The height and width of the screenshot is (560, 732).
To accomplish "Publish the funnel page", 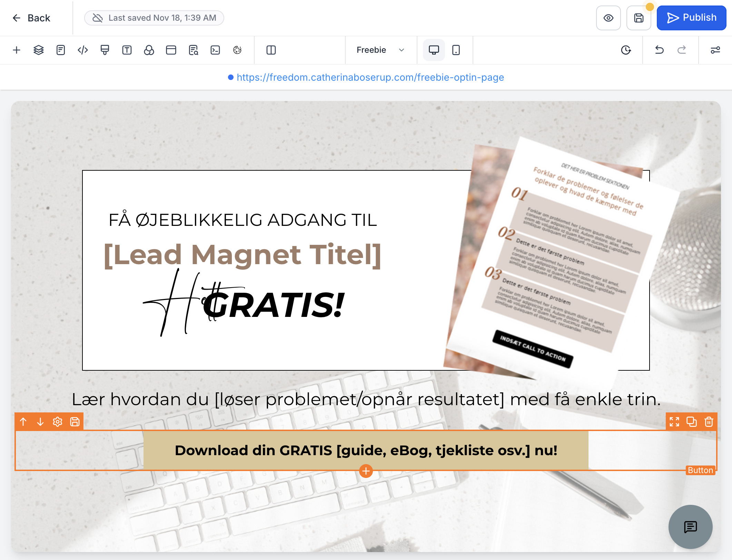I will point(691,18).
